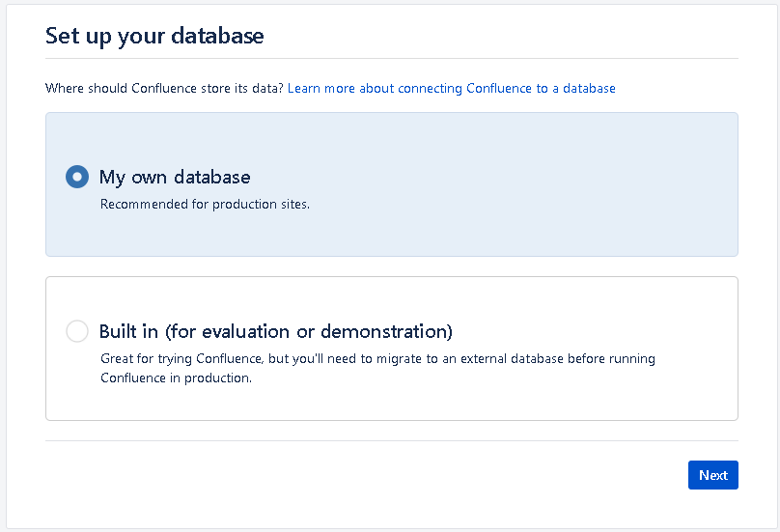Screen dimensions: 780x532
Task: Click the "My own database" label text
Action: tap(175, 177)
